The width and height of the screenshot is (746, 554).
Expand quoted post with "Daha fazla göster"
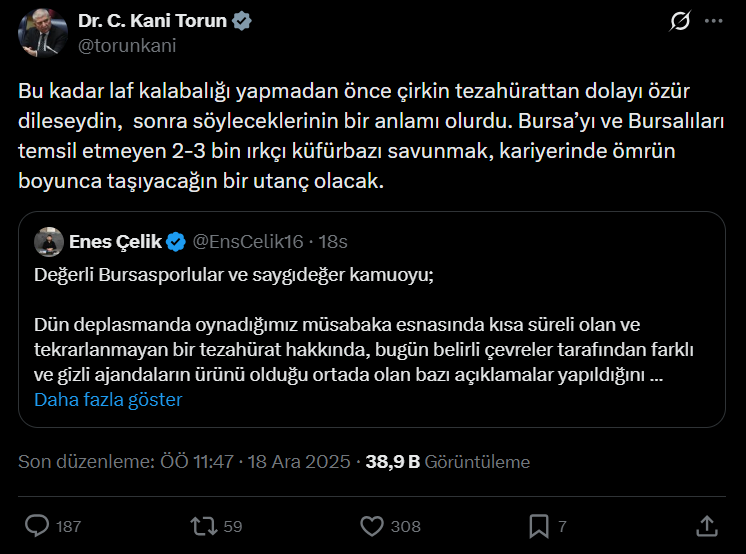(108, 399)
